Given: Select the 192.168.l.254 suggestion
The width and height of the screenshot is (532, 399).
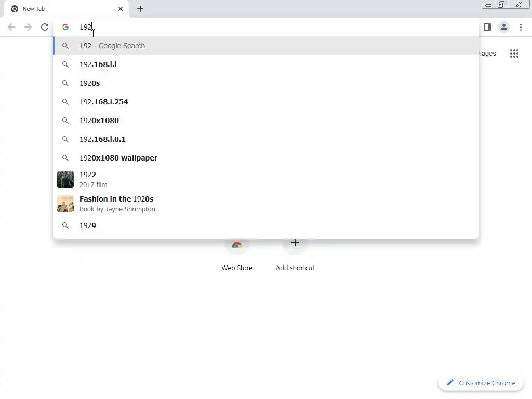Looking at the screenshot, I should pyautogui.click(x=266, y=102).
